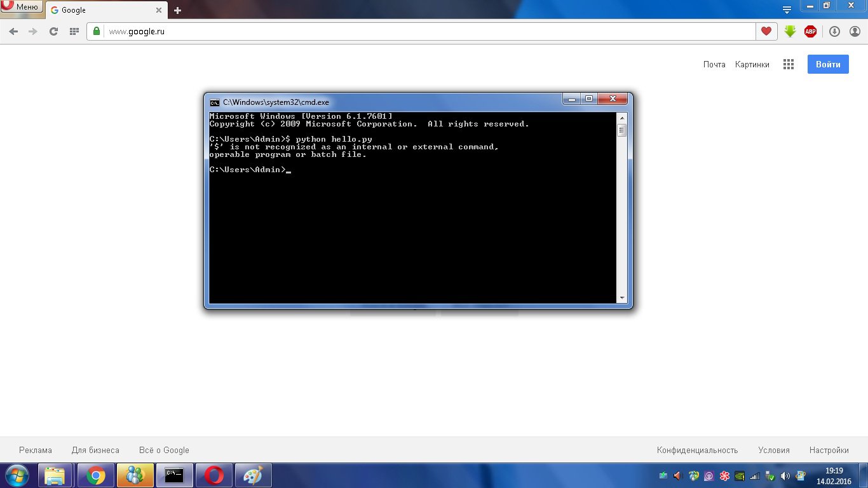Screen dimensions: 868x488
Task: Open the white speaker volume tray icon
Action: 785,475
